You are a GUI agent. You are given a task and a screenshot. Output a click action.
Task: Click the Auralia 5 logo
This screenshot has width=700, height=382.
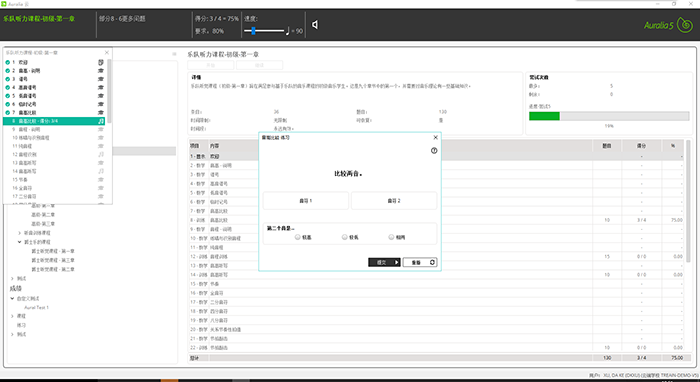668,25
